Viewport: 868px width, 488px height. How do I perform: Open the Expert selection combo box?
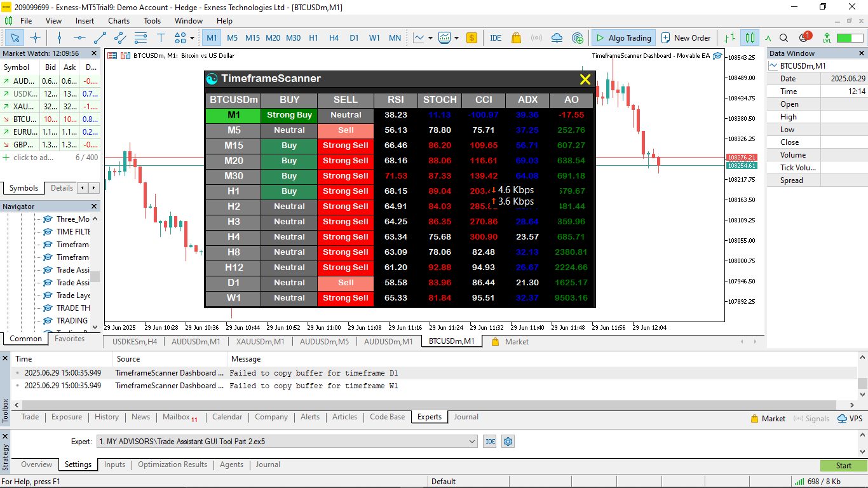pos(287,442)
